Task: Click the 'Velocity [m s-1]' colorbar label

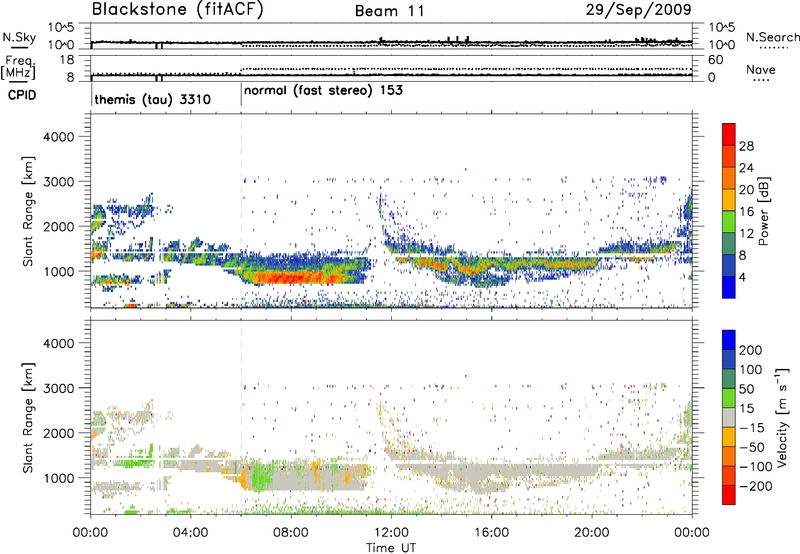Action: tap(781, 417)
